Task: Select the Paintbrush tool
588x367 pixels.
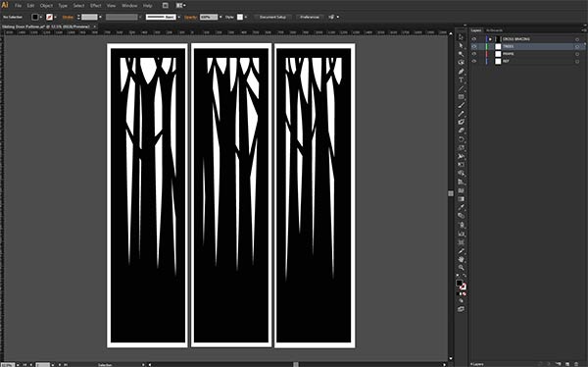Action: coord(461,106)
